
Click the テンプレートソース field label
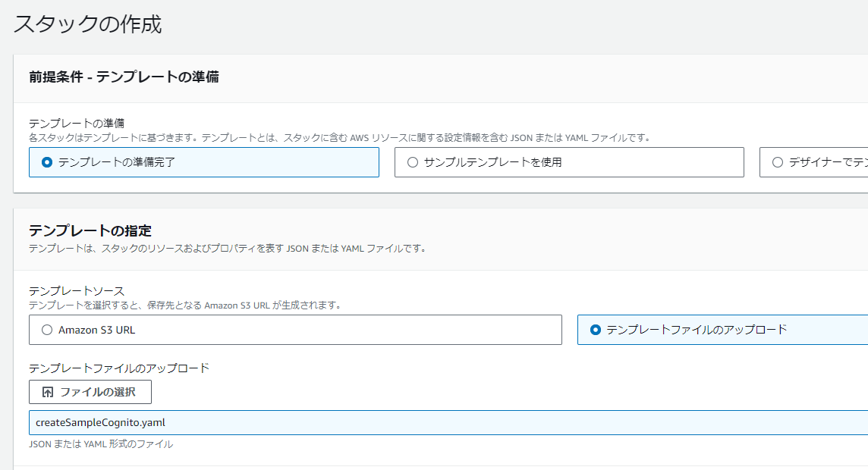77,290
